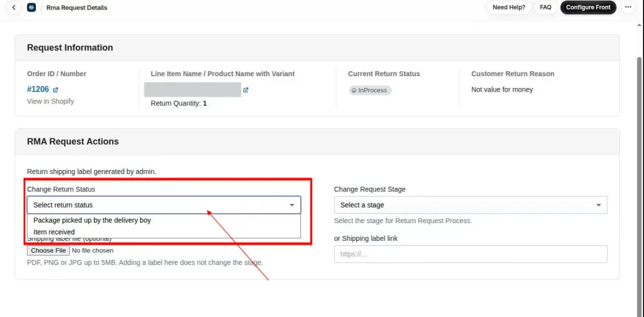Viewport: 644px width, 317px height.
Task: Open the app logo icon in breadcrumb
Action: [x=32, y=8]
